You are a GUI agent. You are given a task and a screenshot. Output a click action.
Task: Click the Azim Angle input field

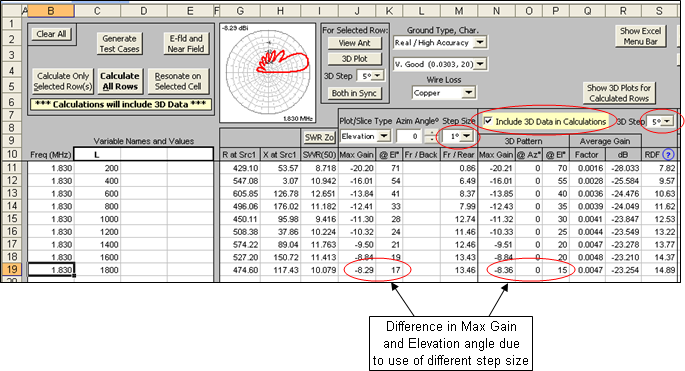coord(410,136)
